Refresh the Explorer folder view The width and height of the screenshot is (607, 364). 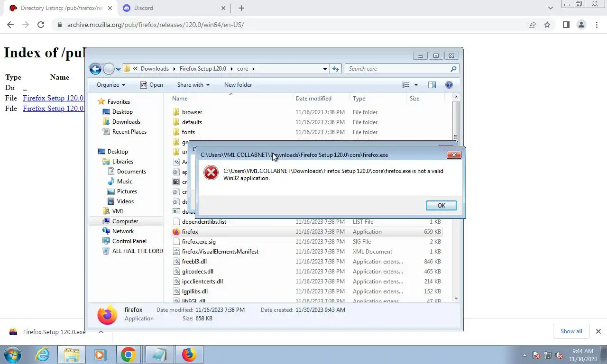pyautogui.click(x=336, y=69)
